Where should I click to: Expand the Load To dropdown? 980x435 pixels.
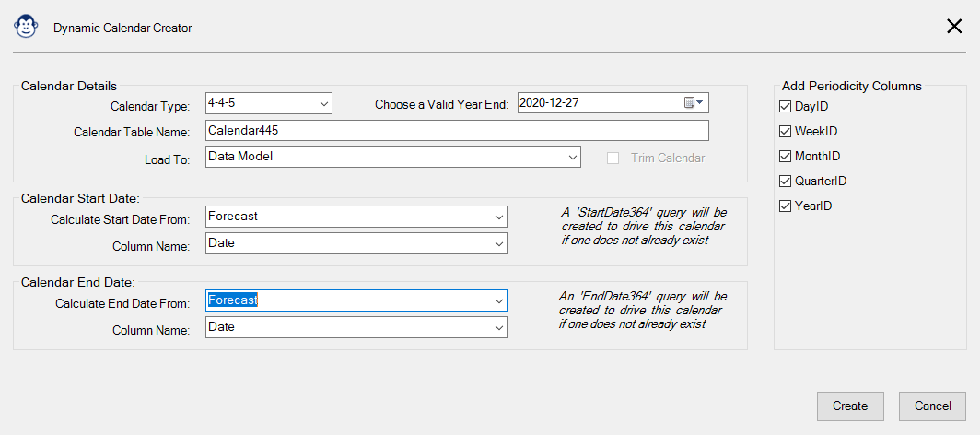pyautogui.click(x=393, y=157)
